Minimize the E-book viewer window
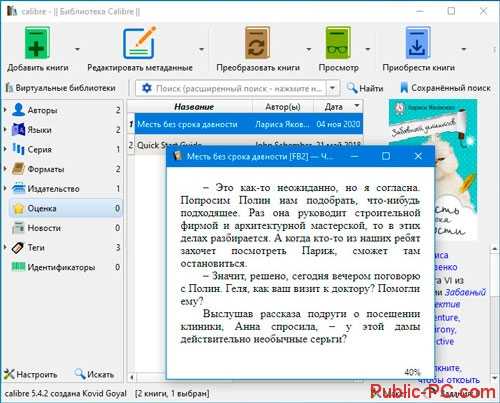Screen dimensions: 500x403 (x=355, y=156)
